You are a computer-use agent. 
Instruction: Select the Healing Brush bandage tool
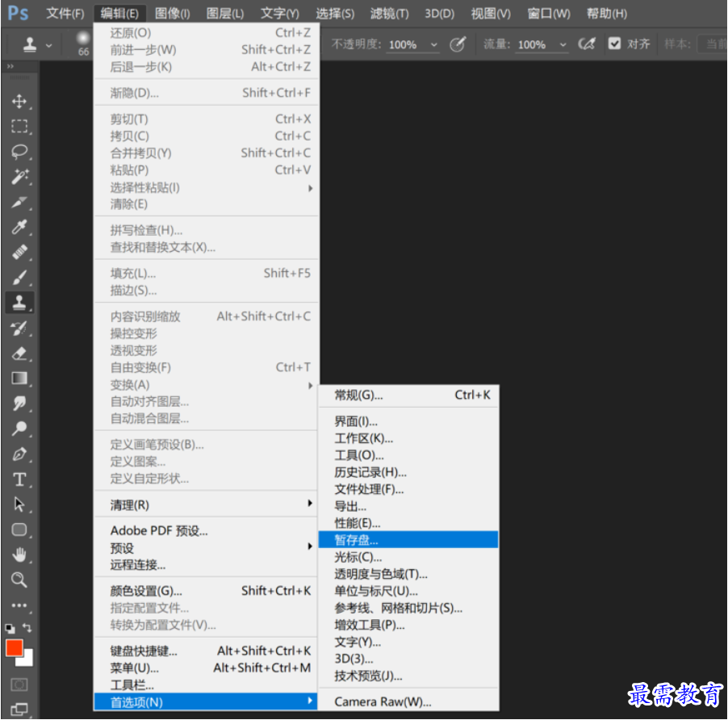pos(19,252)
